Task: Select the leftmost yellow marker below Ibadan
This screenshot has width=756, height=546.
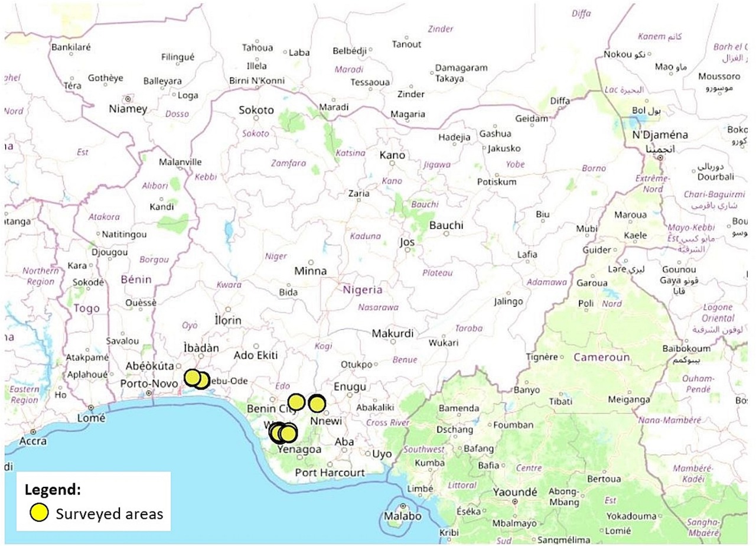Action: pyautogui.click(x=192, y=377)
